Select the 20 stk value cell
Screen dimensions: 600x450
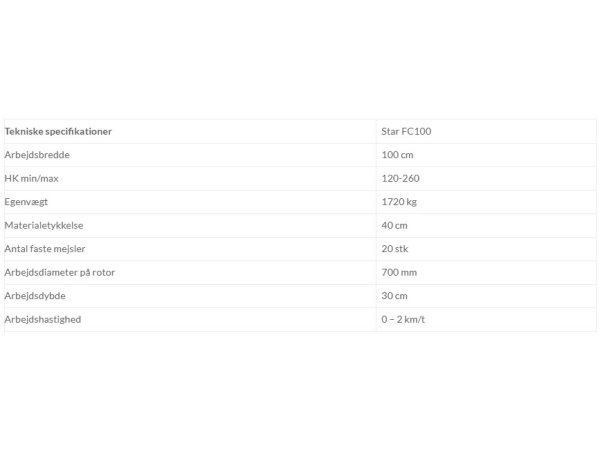[486, 249]
